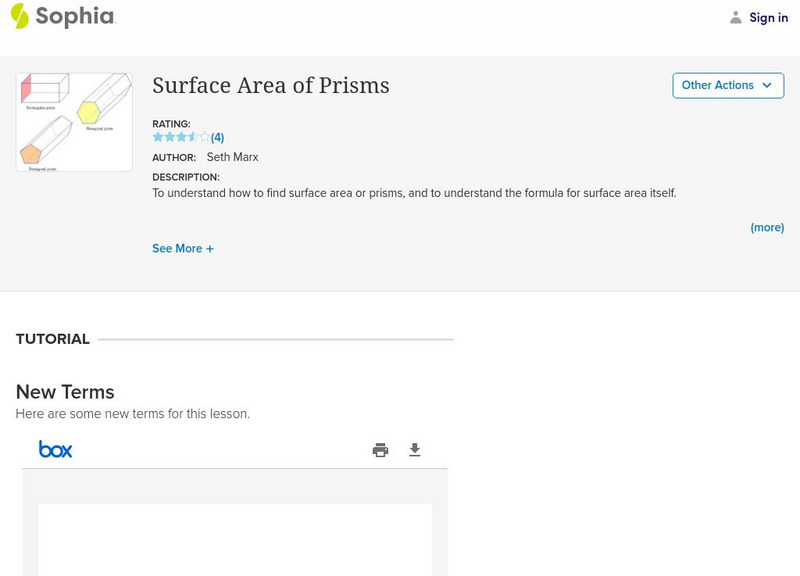This screenshot has width=800, height=576.
Task: Click the New Terms heading
Action: click(65, 392)
